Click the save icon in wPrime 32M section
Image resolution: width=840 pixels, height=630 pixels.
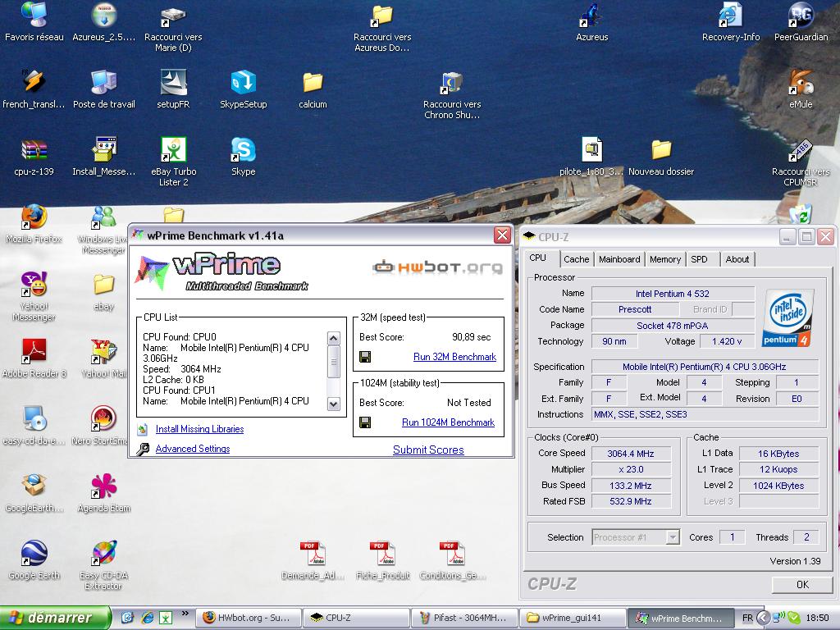[365, 357]
